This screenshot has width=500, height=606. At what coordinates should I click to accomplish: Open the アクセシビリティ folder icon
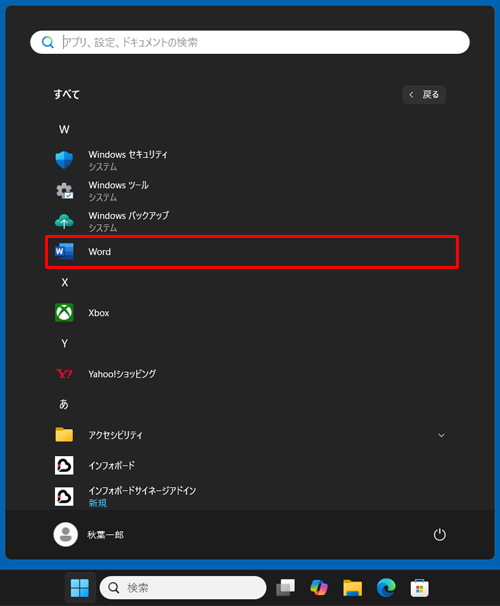pos(64,435)
